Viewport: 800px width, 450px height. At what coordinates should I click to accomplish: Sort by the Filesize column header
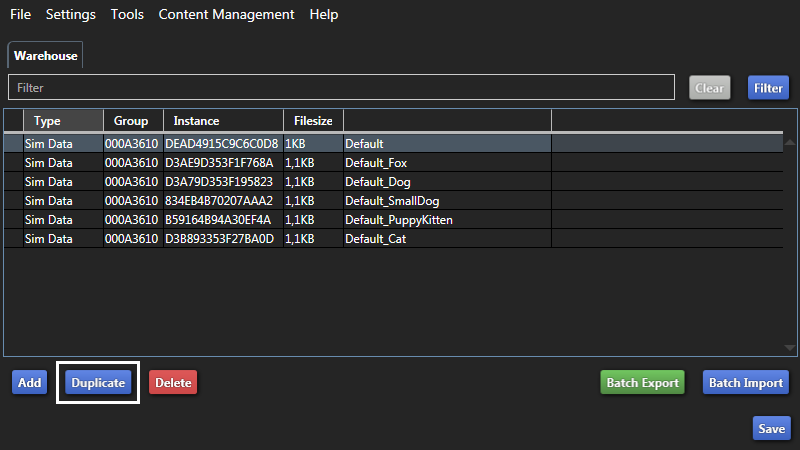coord(313,121)
